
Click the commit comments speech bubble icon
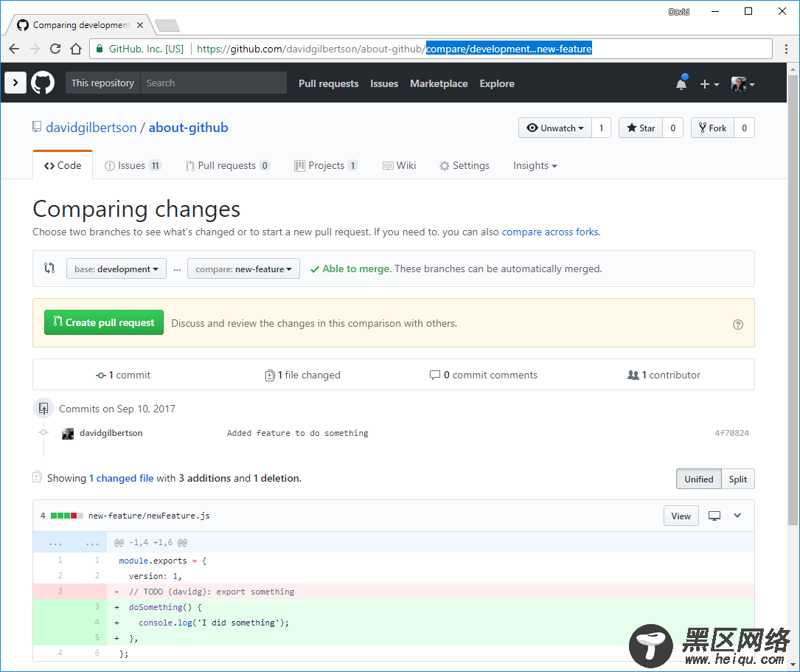tap(435, 375)
